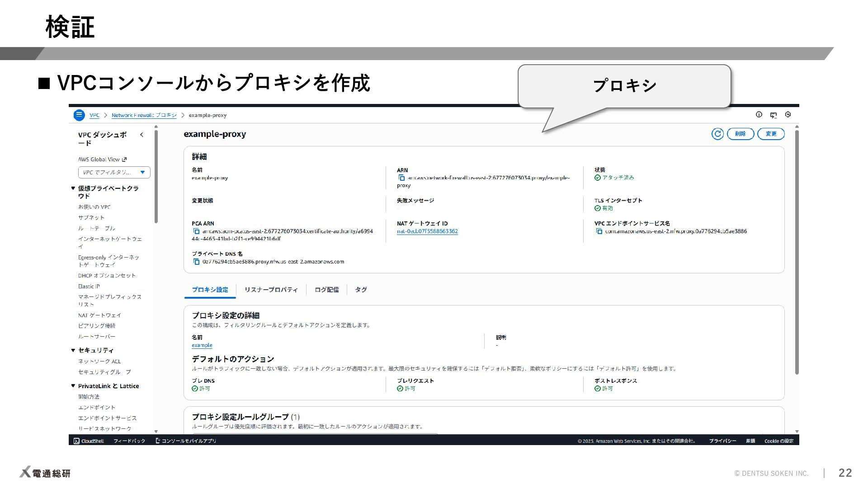Click the 削除 button
This screenshot has height=488, width=868.
740,134
